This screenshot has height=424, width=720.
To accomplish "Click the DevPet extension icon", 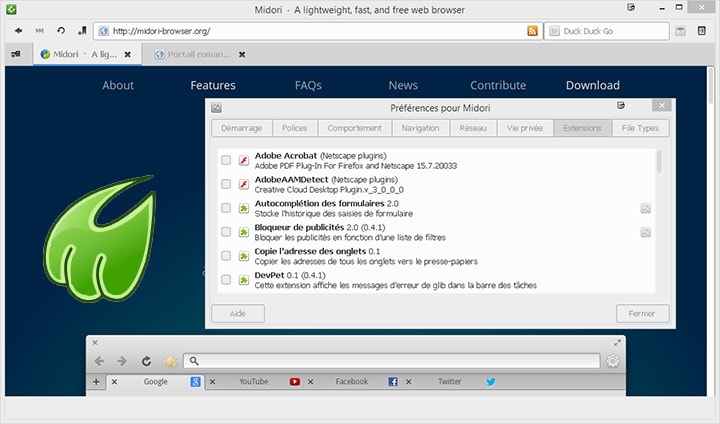I will point(244,280).
